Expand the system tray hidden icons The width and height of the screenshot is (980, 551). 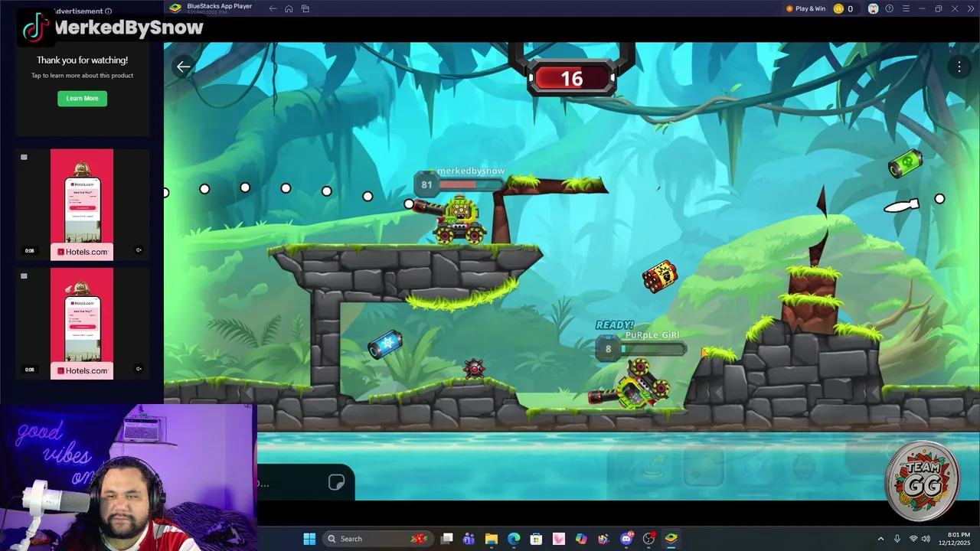tap(880, 539)
